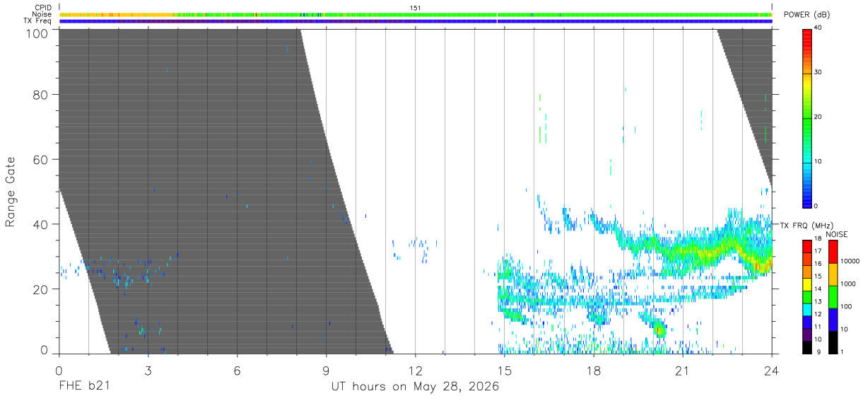Click the '60' tick on the Range Gate axis
The height and width of the screenshot is (401, 868).
(x=42, y=160)
